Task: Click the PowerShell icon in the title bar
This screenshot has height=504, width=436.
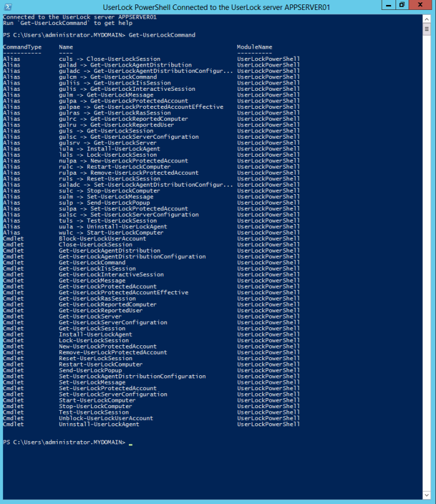Action: [7, 6]
